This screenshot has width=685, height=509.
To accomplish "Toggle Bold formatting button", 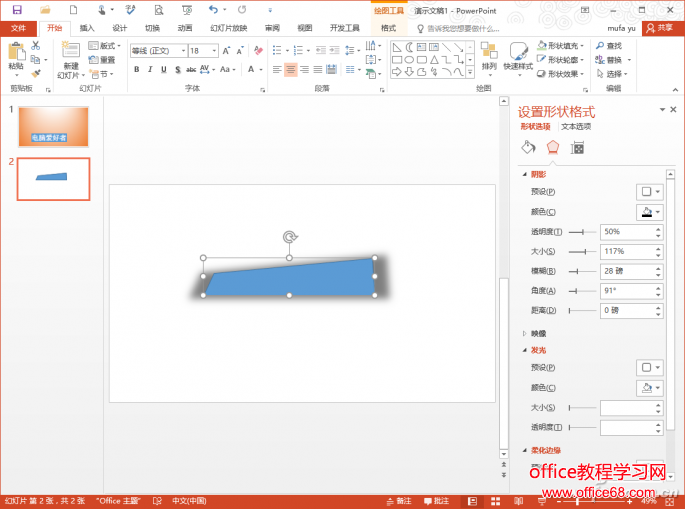I will (x=136, y=70).
